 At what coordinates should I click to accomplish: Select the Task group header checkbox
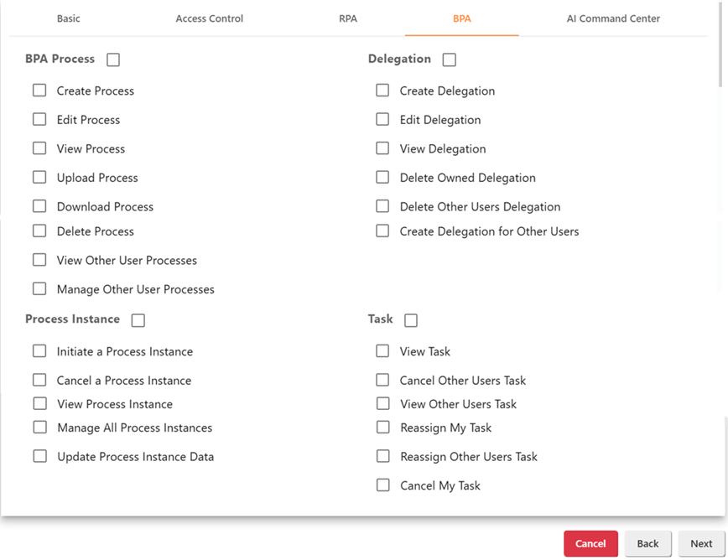[411, 320]
